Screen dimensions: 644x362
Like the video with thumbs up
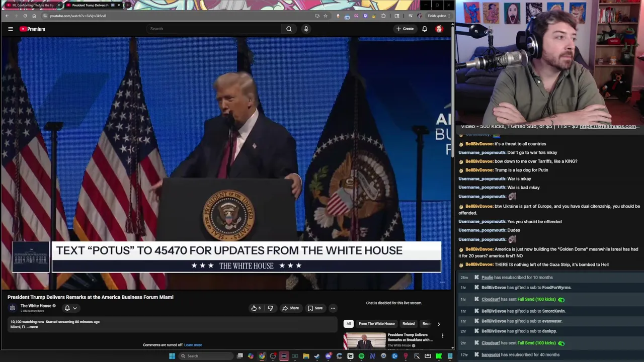(x=256, y=308)
